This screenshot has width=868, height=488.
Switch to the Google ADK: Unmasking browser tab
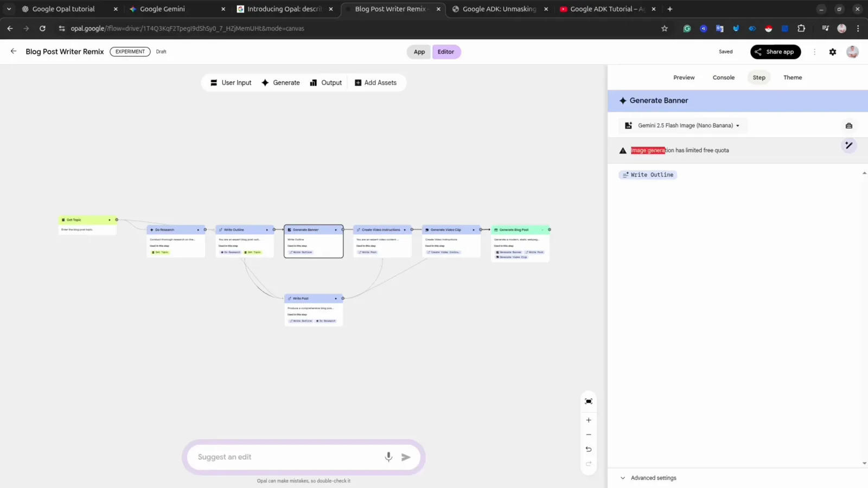499,9
